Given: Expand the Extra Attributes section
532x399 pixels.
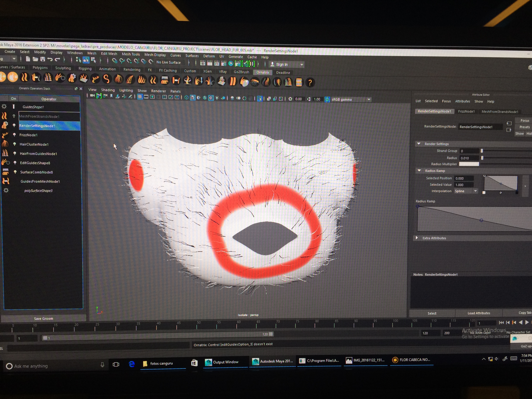Looking at the screenshot, I should coord(417,238).
